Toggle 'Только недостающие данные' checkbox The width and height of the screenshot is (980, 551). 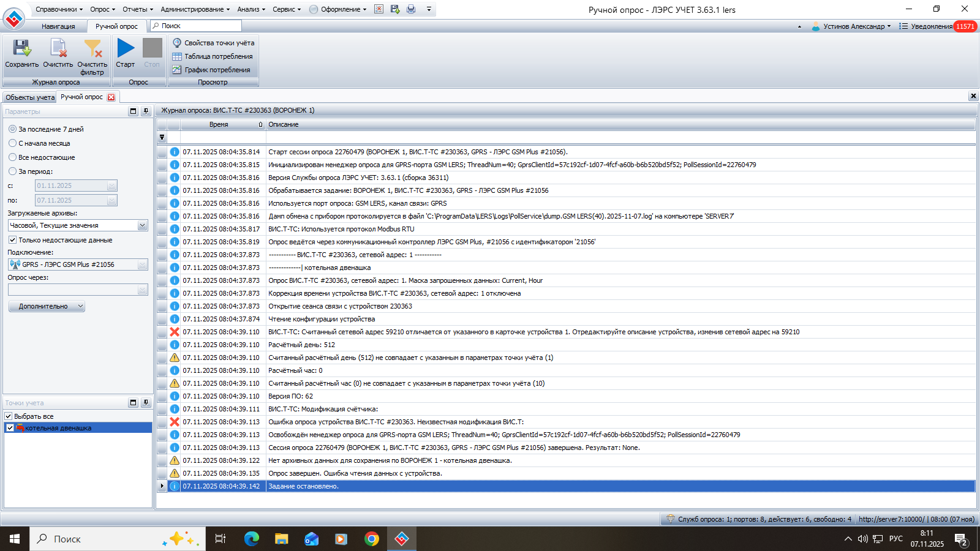point(12,240)
